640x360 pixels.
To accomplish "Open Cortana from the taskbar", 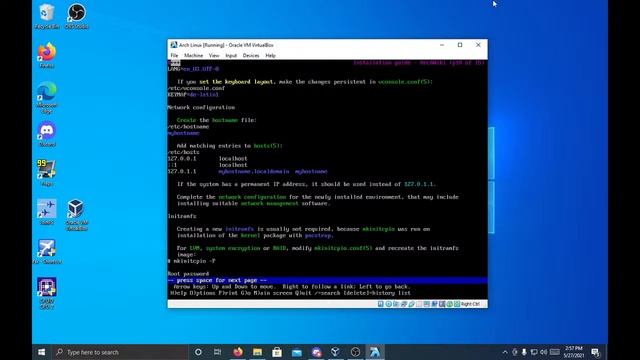I will (x=198, y=352).
